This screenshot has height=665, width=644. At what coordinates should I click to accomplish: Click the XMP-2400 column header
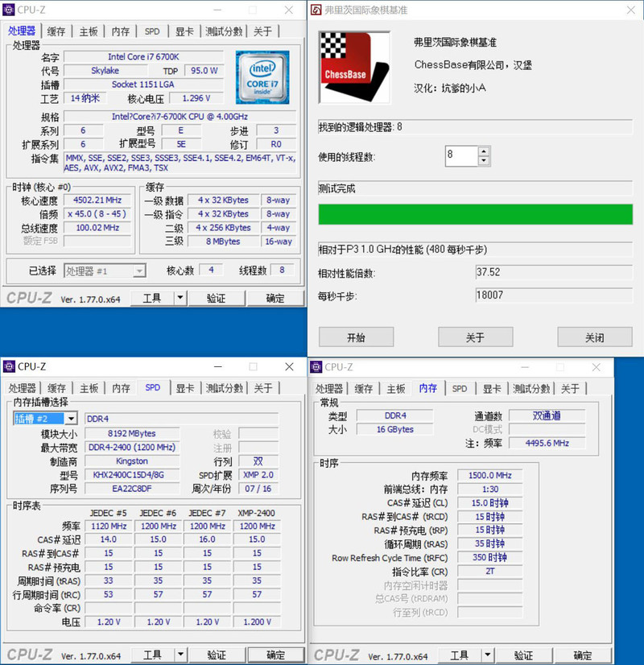[x=256, y=513]
